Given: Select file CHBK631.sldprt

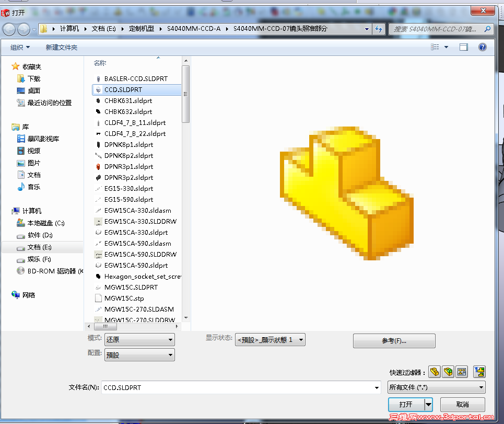Looking at the screenshot, I should [x=128, y=101].
